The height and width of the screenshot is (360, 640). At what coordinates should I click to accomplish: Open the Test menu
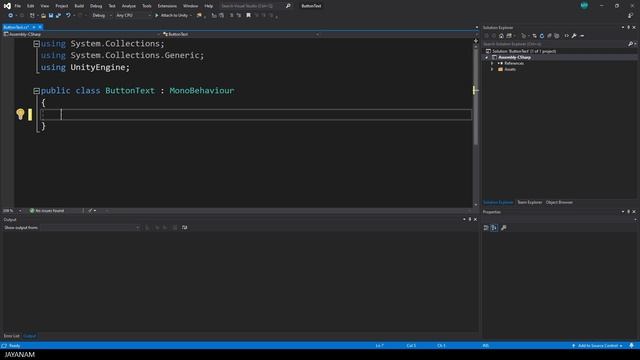pyautogui.click(x=112, y=6)
